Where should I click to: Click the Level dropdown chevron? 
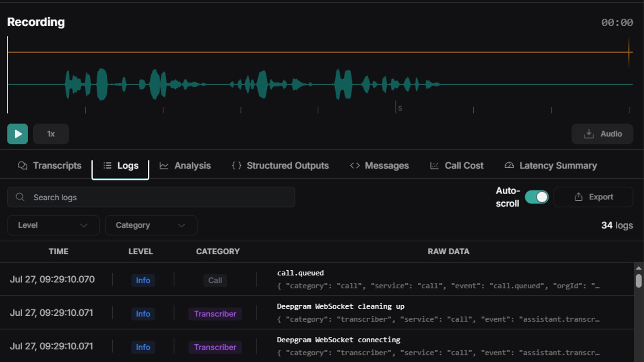(84, 225)
